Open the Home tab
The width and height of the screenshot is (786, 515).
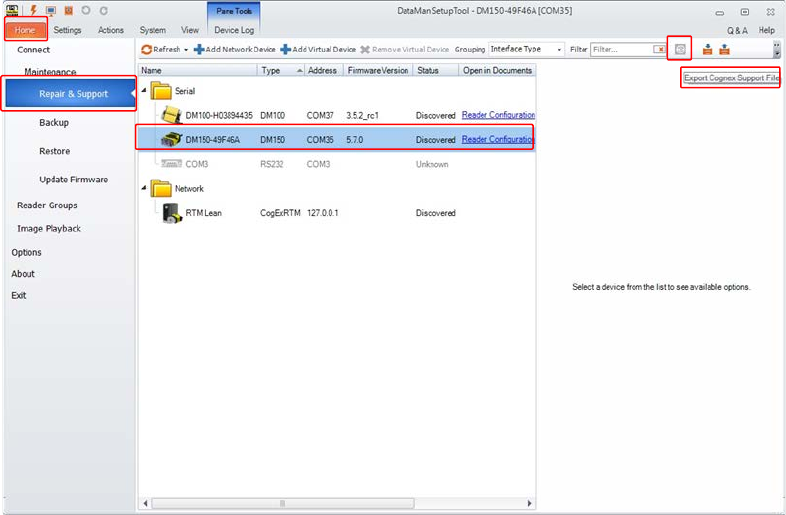pyautogui.click(x=25, y=30)
